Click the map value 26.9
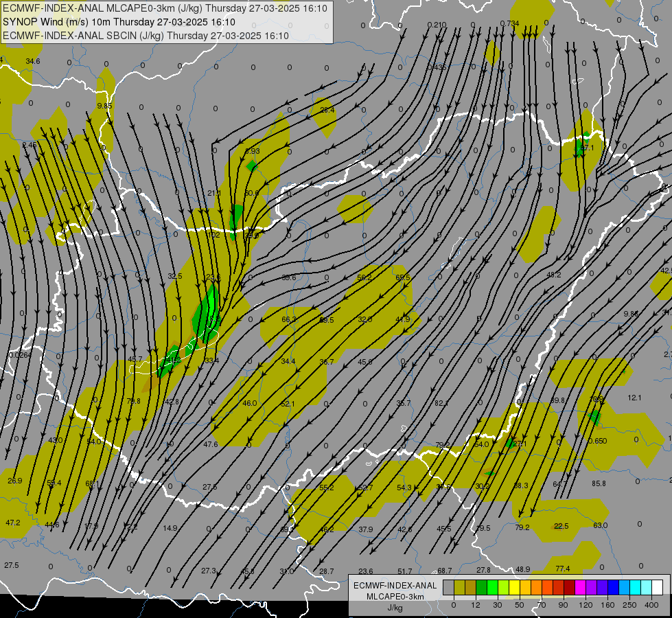This screenshot has height=618, width=672. [14, 481]
